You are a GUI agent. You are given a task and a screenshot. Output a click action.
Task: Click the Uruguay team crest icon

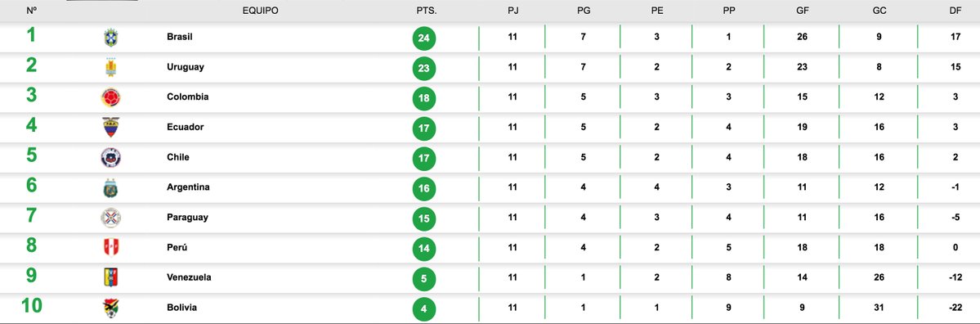pyautogui.click(x=110, y=68)
